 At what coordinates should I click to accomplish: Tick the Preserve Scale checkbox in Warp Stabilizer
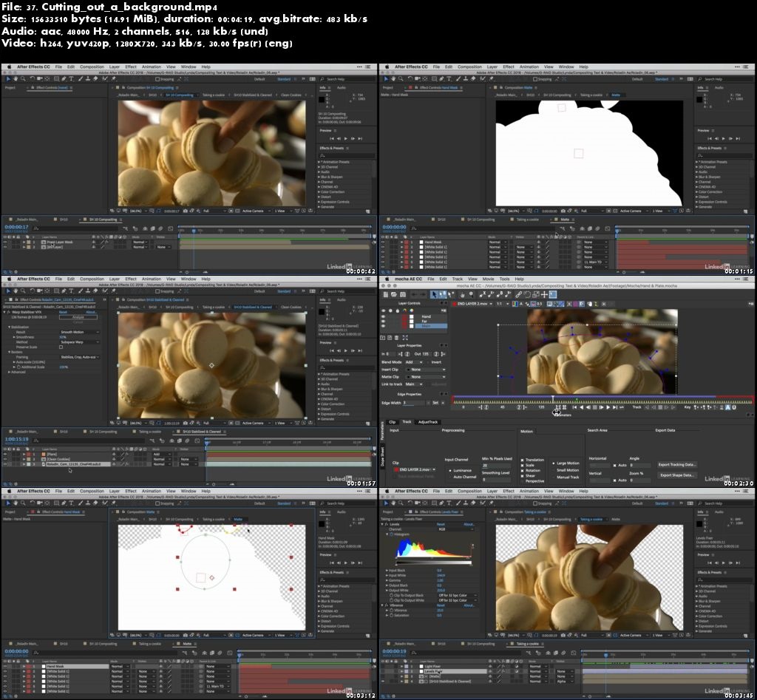tap(61, 347)
